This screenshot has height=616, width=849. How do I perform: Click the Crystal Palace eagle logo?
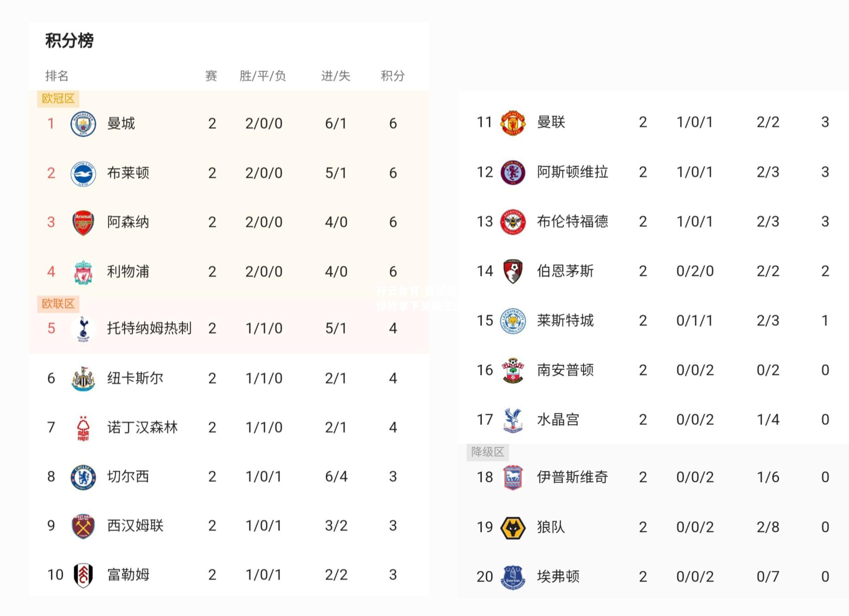pyautogui.click(x=513, y=420)
